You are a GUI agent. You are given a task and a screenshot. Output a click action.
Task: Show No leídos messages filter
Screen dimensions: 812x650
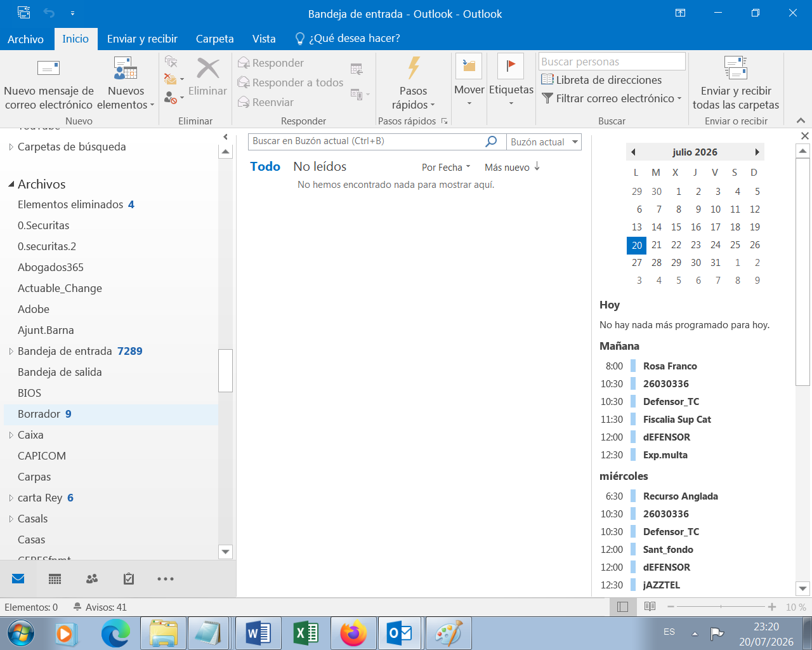pos(320,166)
